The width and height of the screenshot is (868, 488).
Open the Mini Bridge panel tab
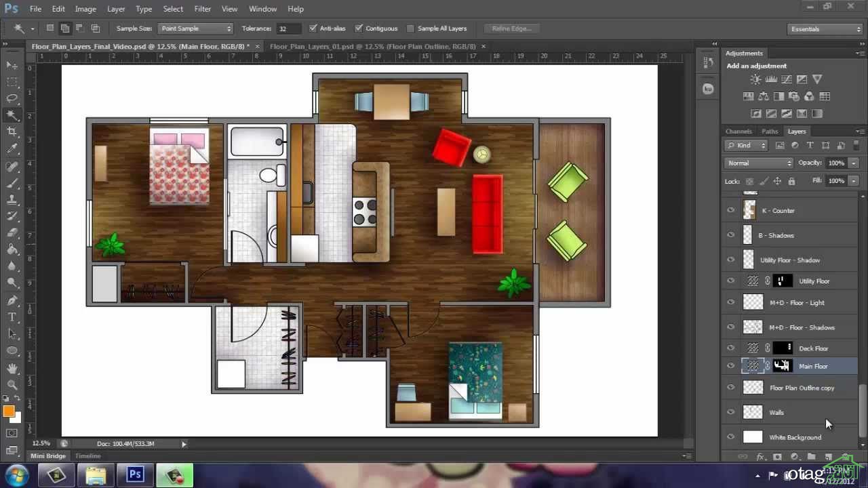(x=48, y=456)
